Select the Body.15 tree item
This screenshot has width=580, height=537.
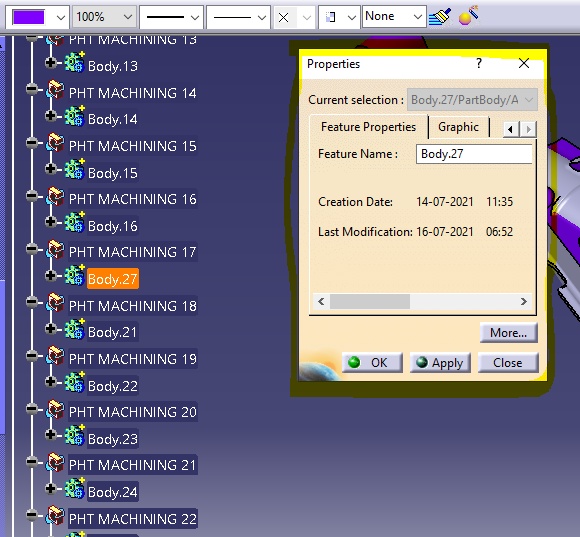[x=113, y=173]
